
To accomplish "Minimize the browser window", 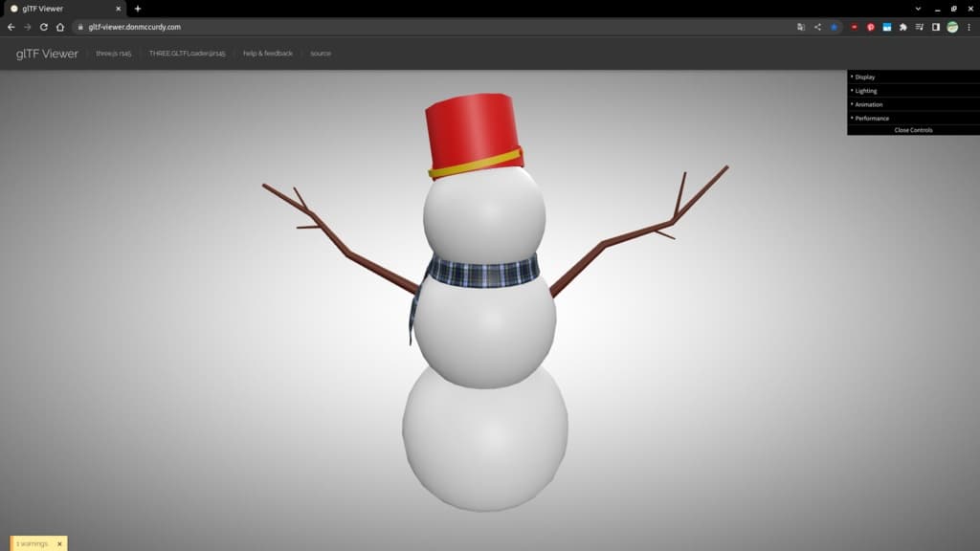I will pos(937,9).
